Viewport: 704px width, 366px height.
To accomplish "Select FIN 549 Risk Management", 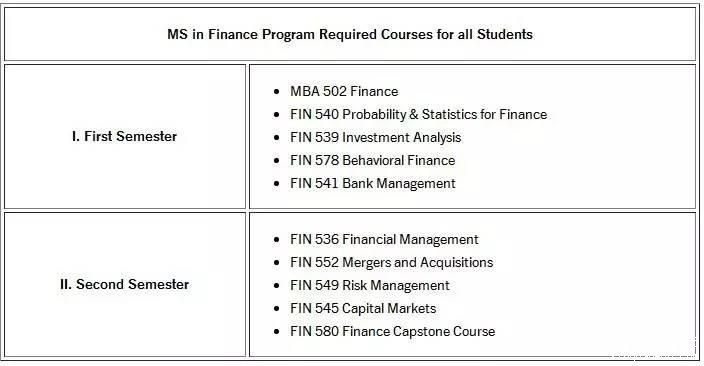I will coord(370,285).
